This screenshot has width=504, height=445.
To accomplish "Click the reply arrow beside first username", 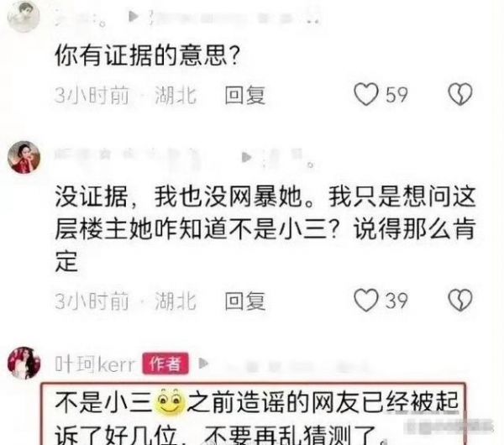I will pos(133,17).
